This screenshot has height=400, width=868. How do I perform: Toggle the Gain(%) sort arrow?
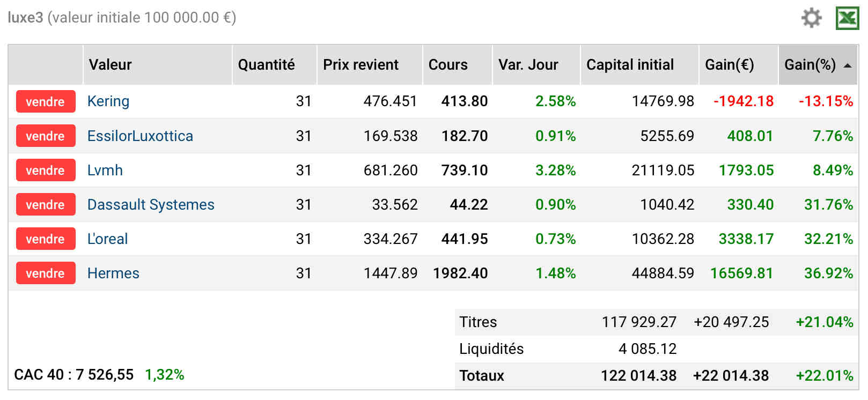click(848, 65)
